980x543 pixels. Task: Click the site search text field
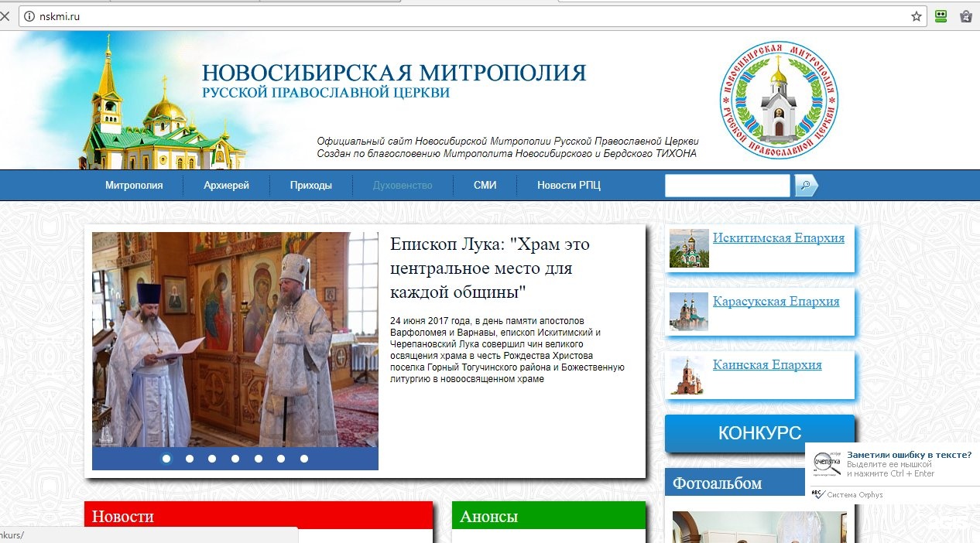click(727, 186)
